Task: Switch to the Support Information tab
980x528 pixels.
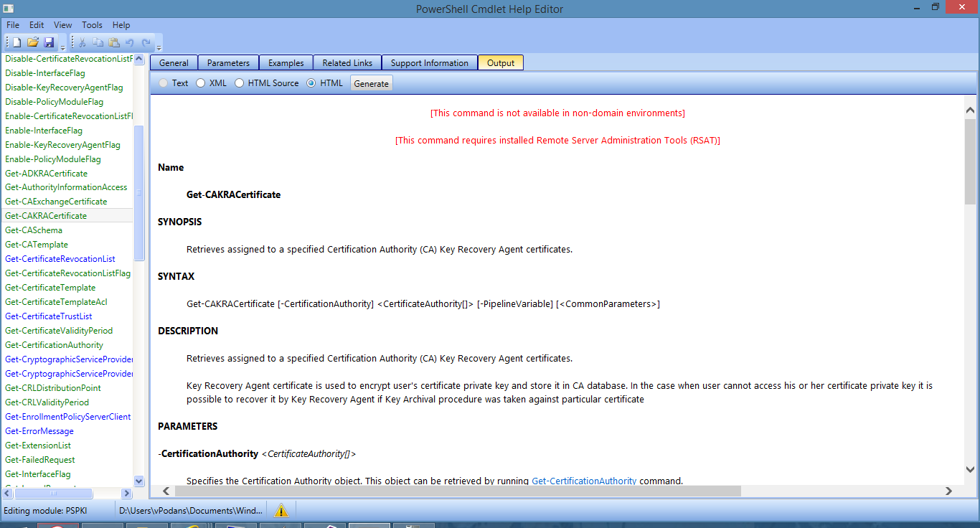Action: [x=430, y=63]
